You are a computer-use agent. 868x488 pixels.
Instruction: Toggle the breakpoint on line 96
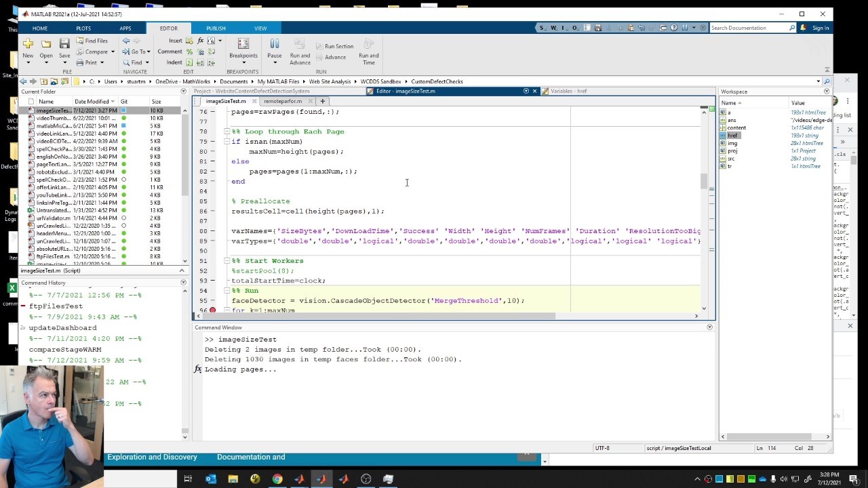pyautogui.click(x=212, y=310)
